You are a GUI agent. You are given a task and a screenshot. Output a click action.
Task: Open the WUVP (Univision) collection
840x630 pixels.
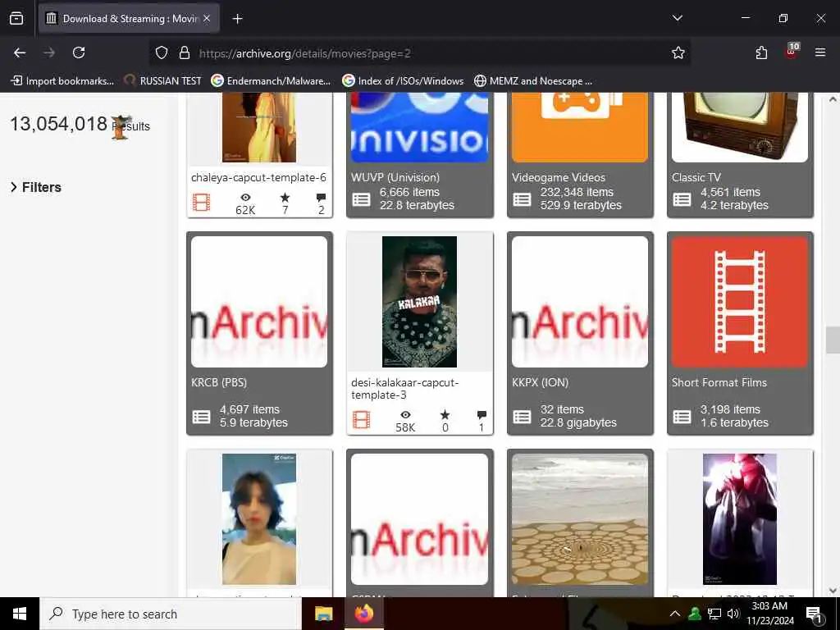pyautogui.click(x=395, y=177)
